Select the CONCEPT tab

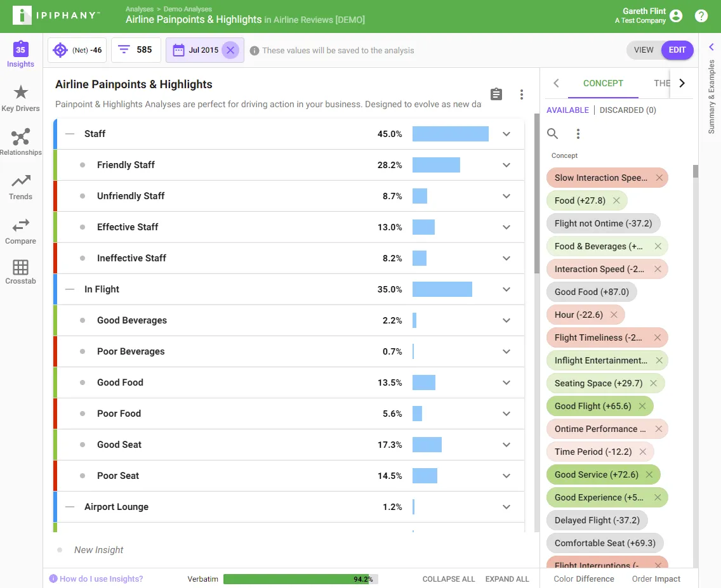click(x=603, y=83)
